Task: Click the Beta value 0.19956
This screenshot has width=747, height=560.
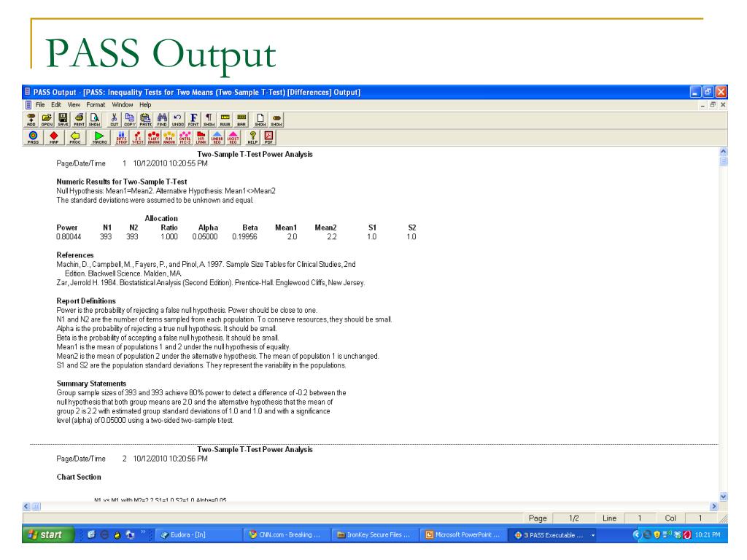Action: 244,237
